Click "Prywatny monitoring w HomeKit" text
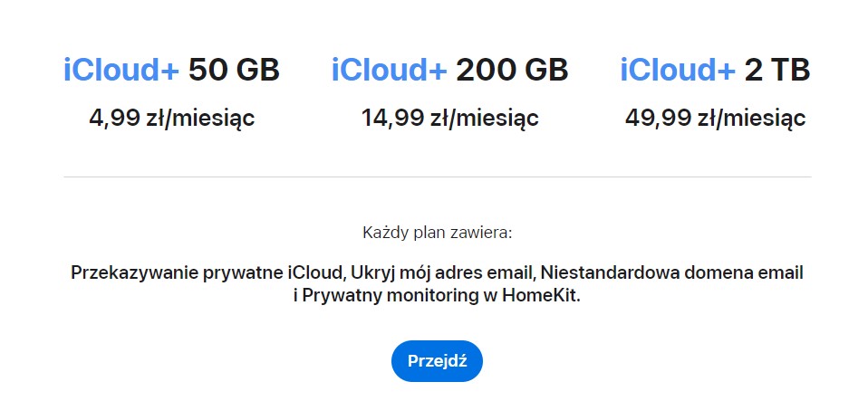 click(439, 296)
